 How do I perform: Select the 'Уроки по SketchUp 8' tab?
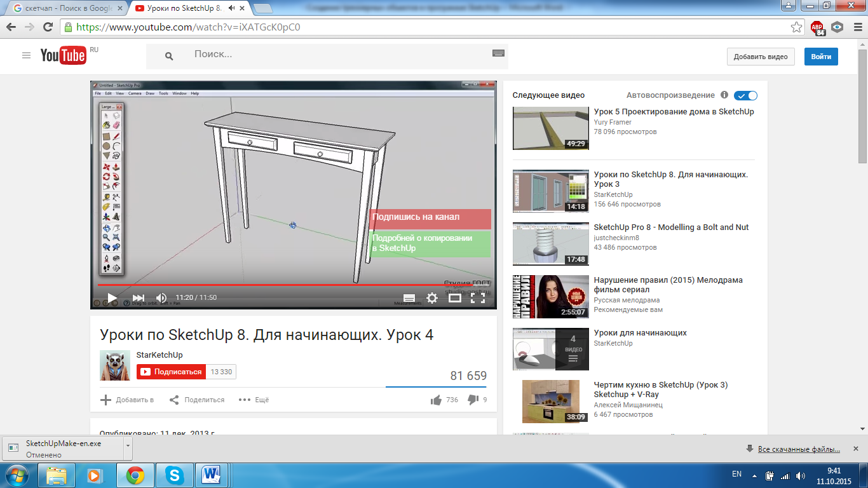189,9
